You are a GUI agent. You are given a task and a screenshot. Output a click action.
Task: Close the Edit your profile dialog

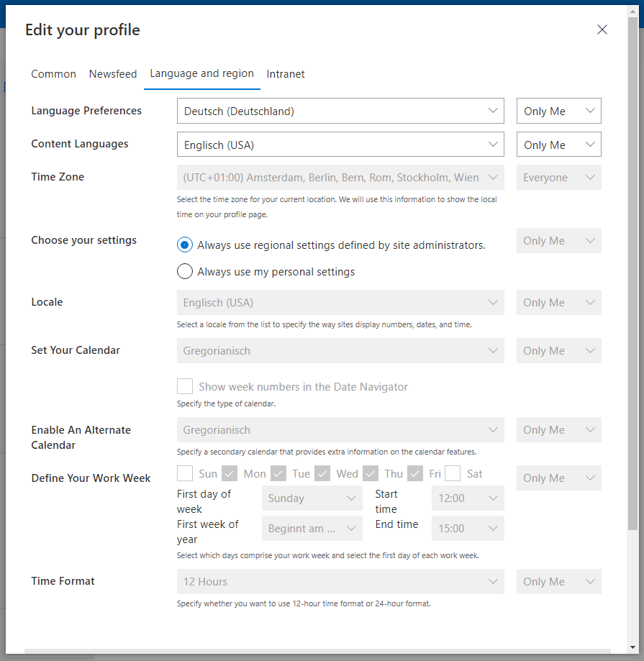point(602,29)
